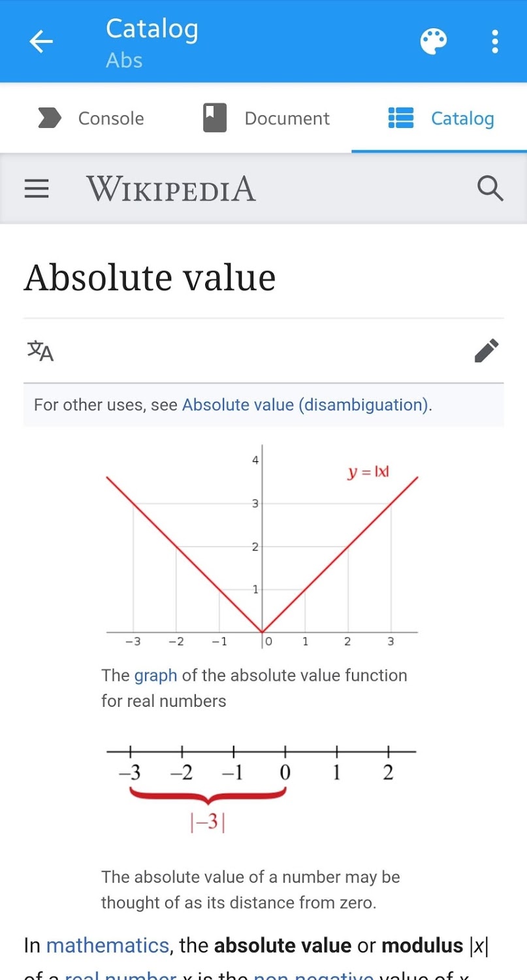
Task: Open Wikipedia search magnifier
Action: click(x=490, y=189)
